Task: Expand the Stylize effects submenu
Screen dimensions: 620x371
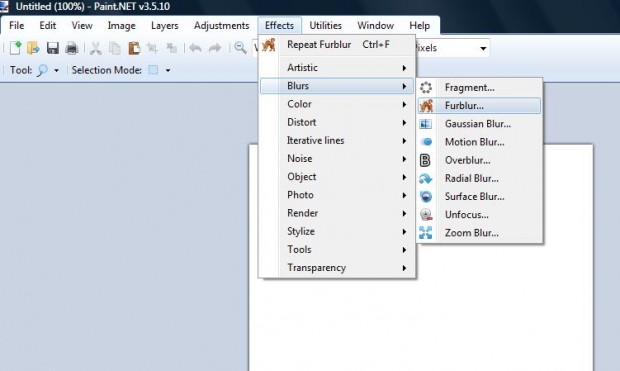Action: pos(337,231)
